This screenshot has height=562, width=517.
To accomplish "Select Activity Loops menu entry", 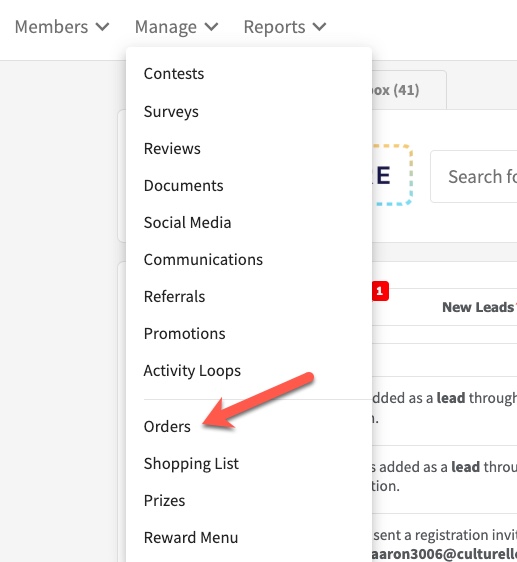I will click(x=192, y=371).
